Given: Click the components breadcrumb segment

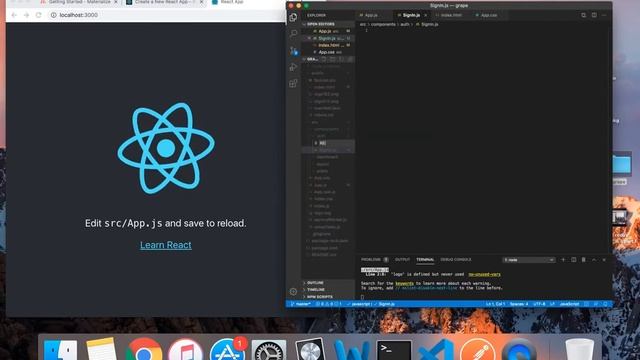Looking at the screenshot, I should click(383, 24).
